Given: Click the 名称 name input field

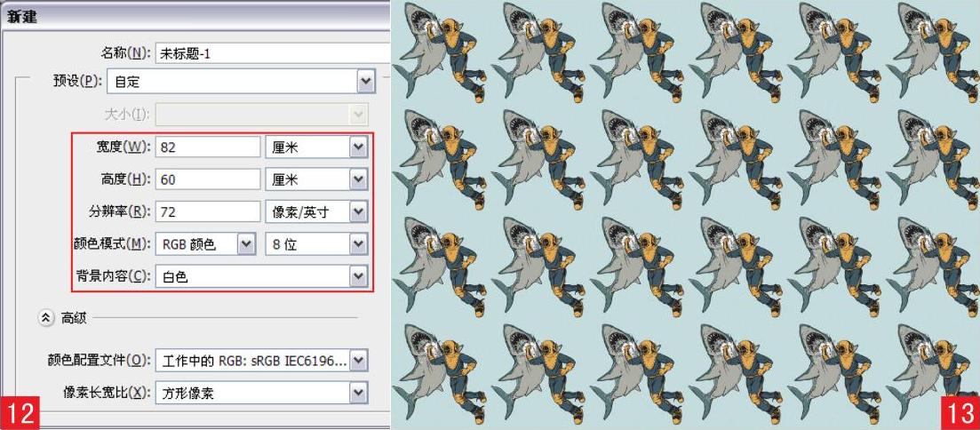Looking at the screenshot, I should point(273,53).
